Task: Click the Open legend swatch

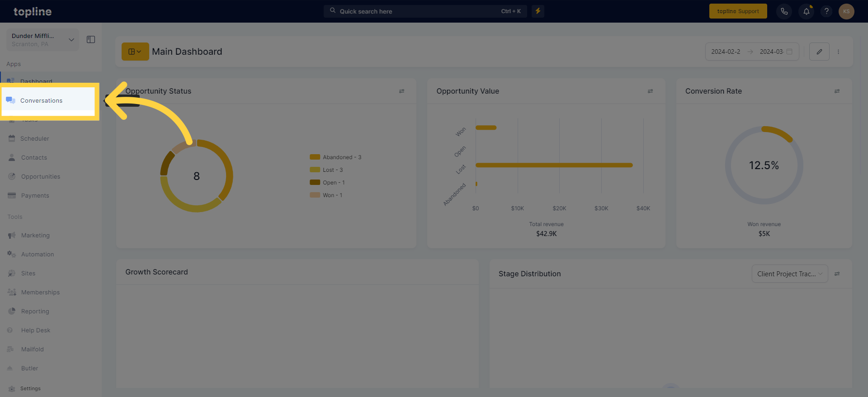Action: pyautogui.click(x=315, y=182)
